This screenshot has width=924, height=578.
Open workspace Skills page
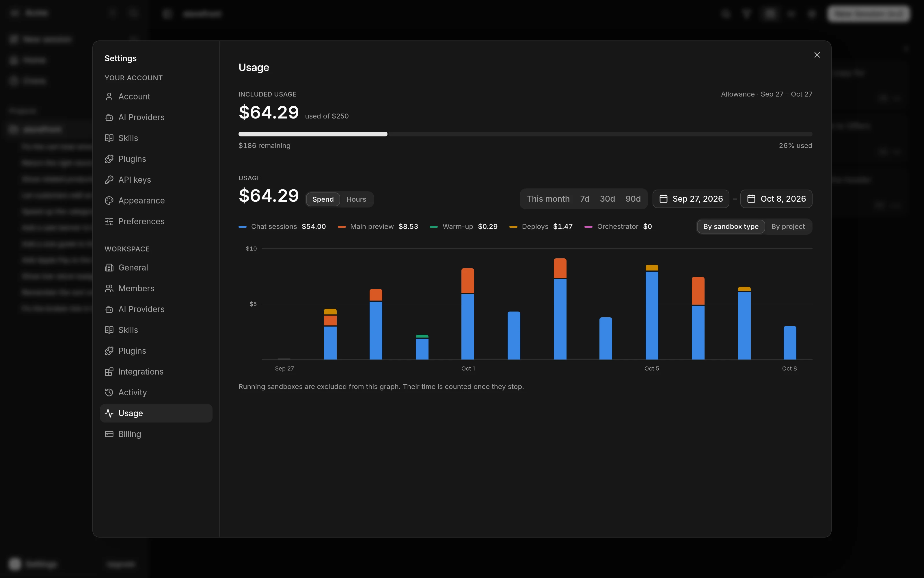(156, 330)
